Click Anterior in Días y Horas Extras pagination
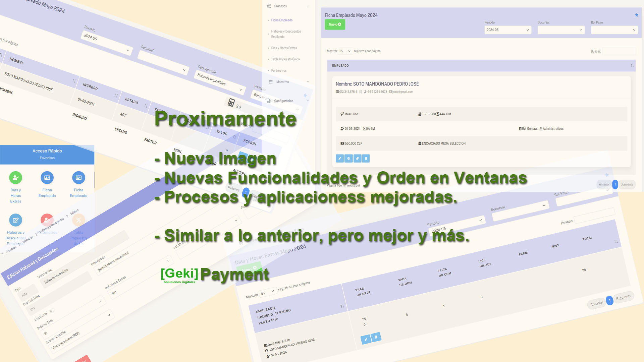The image size is (644, 362). coord(597,304)
